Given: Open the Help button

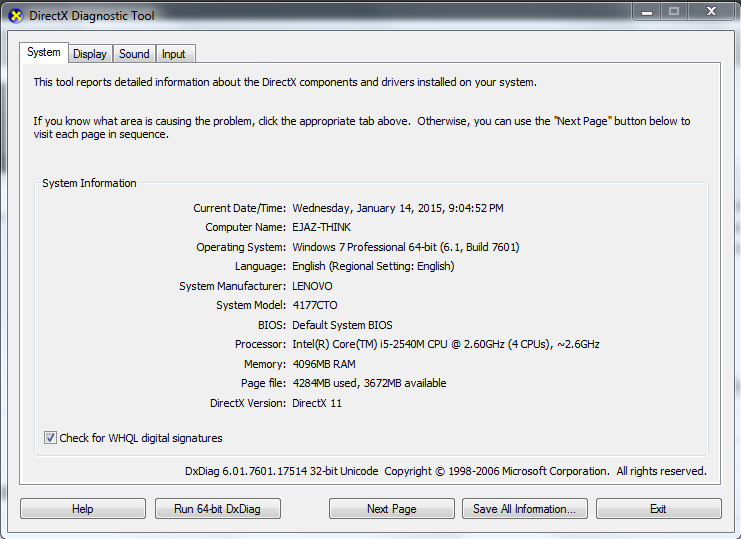Looking at the screenshot, I should pyautogui.click(x=83, y=509).
